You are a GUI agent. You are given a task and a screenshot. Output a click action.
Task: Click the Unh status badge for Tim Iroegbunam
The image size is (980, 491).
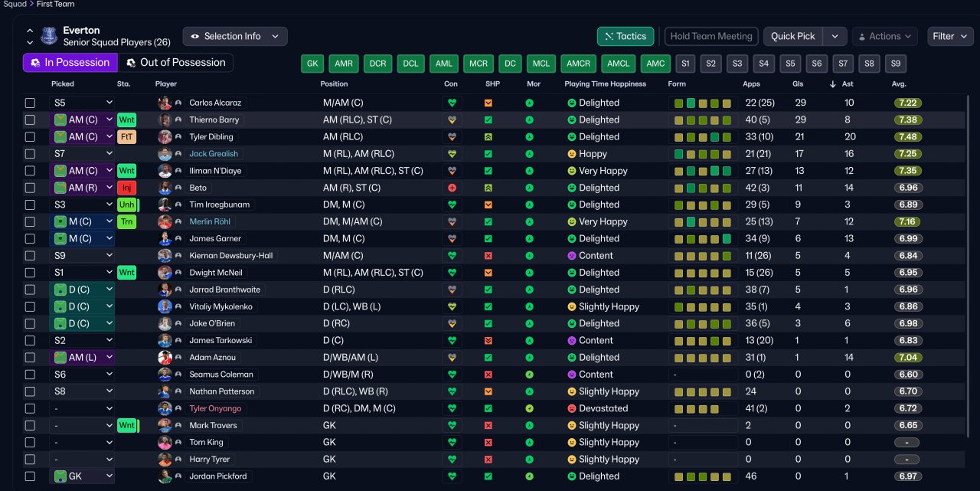pos(127,205)
